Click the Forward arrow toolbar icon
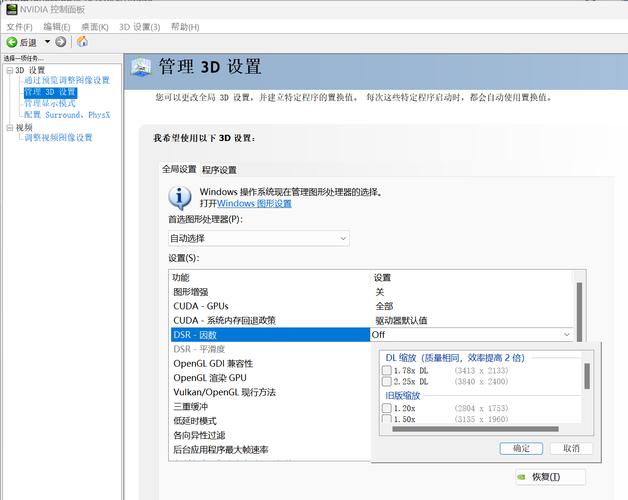628x500 pixels. click(60, 42)
